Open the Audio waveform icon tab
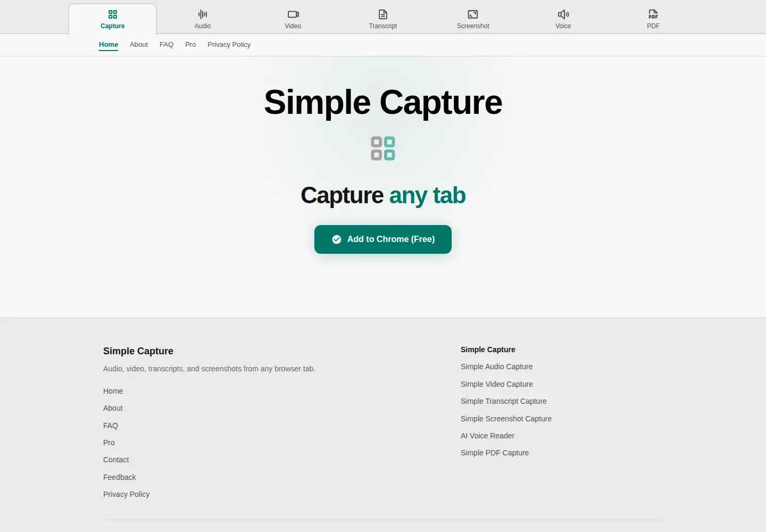 pos(203,19)
